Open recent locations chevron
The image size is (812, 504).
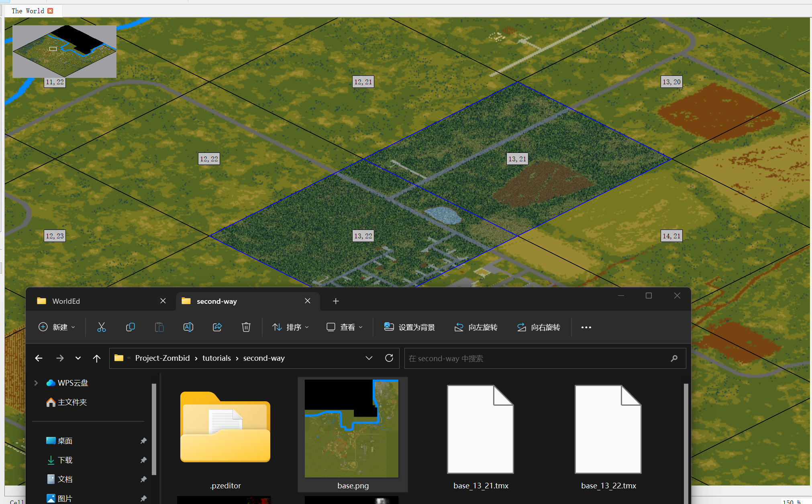[78, 358]
